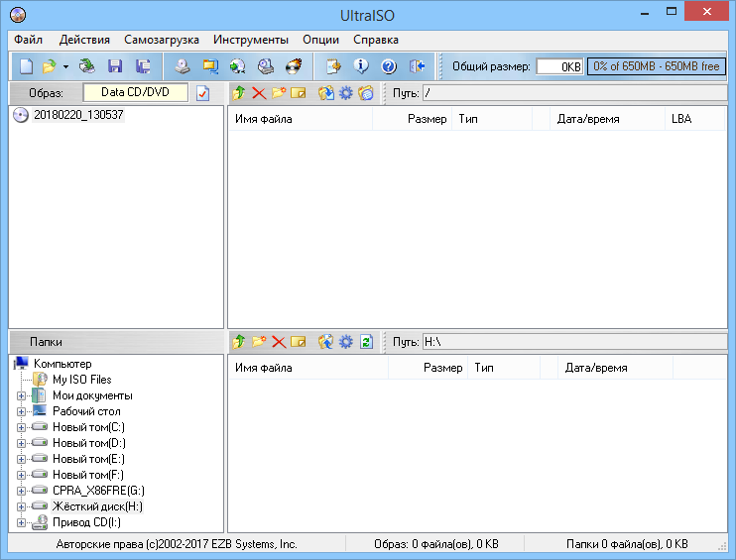Sort image files by Тип column
736x560 pixels.
pyautogui.click(x=492, y=119)
